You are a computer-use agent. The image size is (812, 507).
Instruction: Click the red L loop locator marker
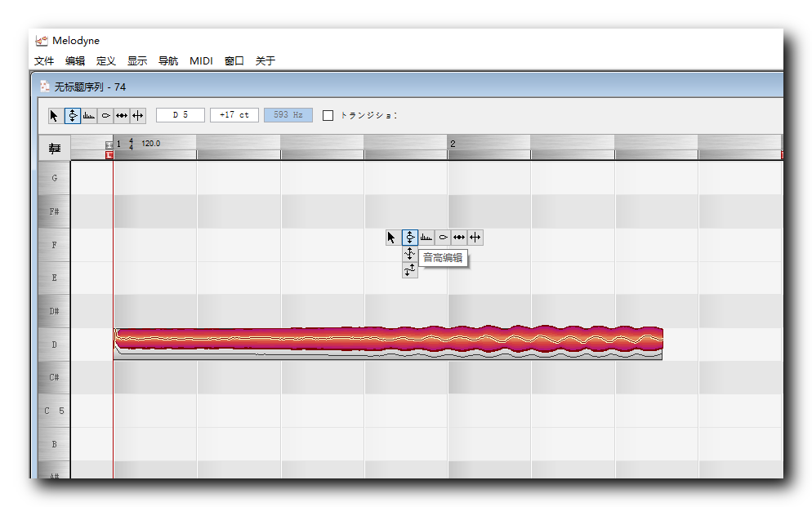[x=109, y=154]
